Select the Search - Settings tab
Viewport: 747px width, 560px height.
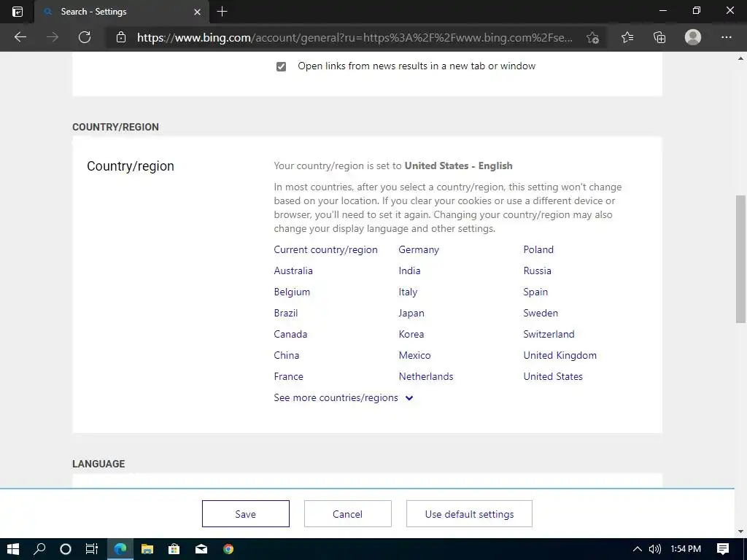tap(122, 12)
